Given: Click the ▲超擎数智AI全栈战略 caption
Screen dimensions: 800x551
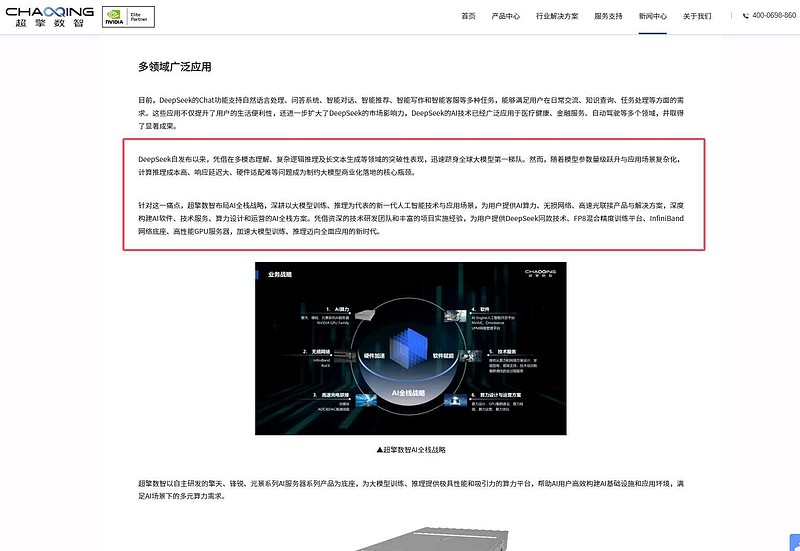Looking at the screenshot, I should [411, 449].
